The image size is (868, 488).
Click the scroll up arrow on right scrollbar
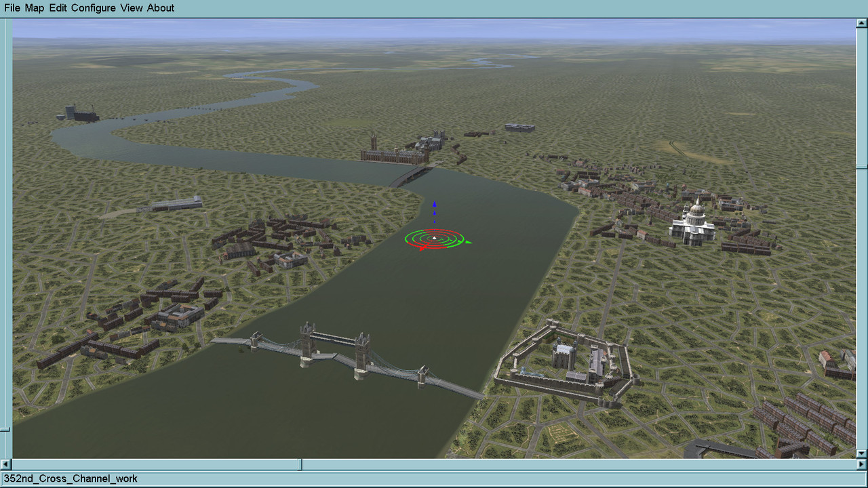coord(862,24)
